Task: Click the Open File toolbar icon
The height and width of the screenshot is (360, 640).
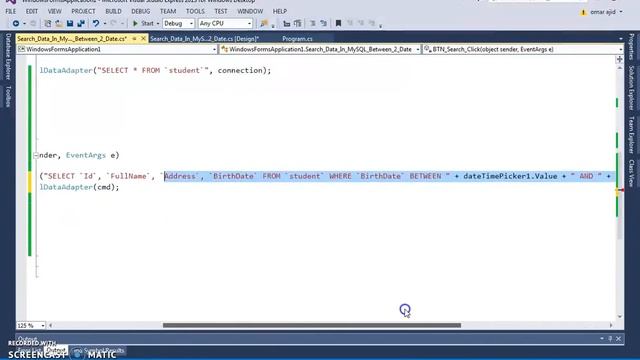Action: point(59,24)
